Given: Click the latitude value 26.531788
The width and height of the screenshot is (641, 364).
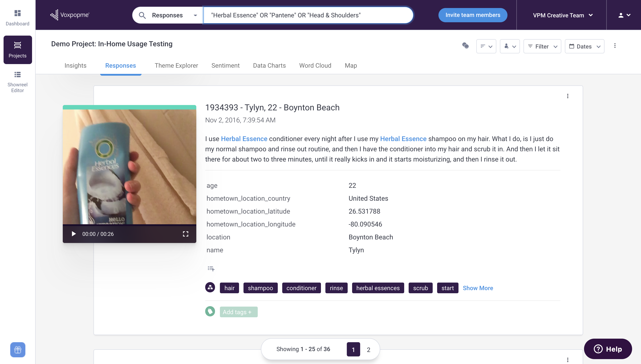Looking at the screenshot, I should click(364, 211).
